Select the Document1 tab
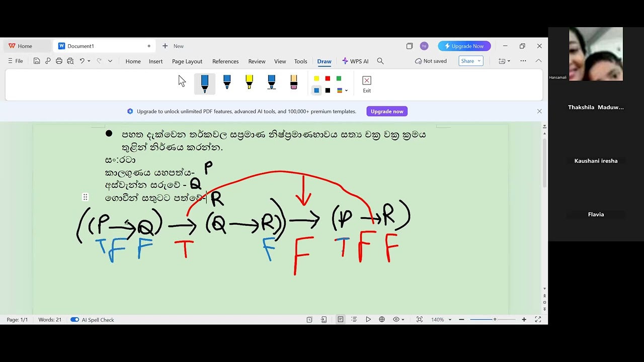The image size is (644, 362). pos(105,46)
